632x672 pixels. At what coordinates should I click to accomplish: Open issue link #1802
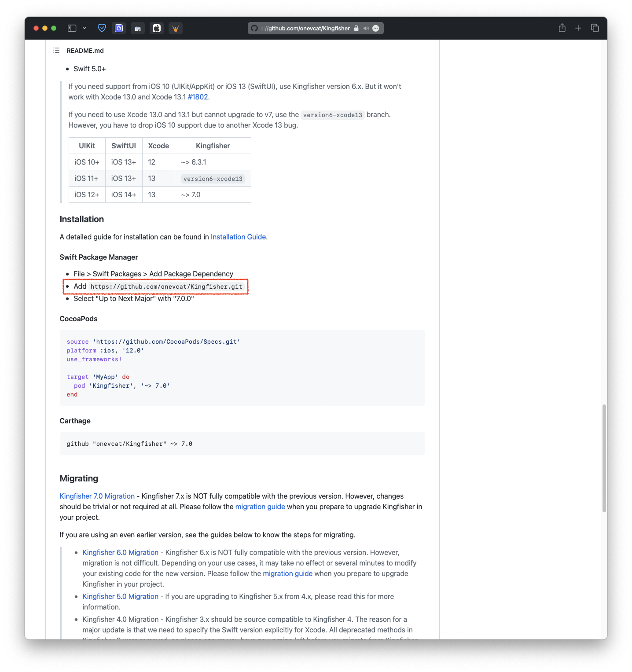click(198, 97)
